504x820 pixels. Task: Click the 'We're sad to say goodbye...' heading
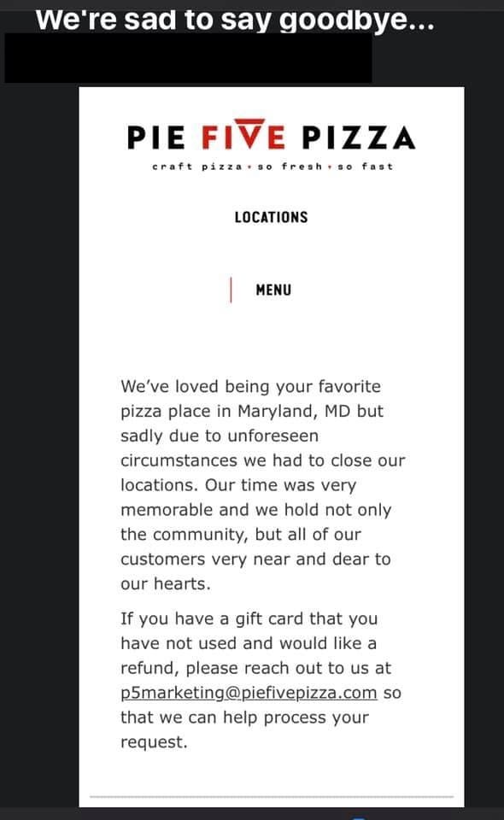click(x=235, y=20)
